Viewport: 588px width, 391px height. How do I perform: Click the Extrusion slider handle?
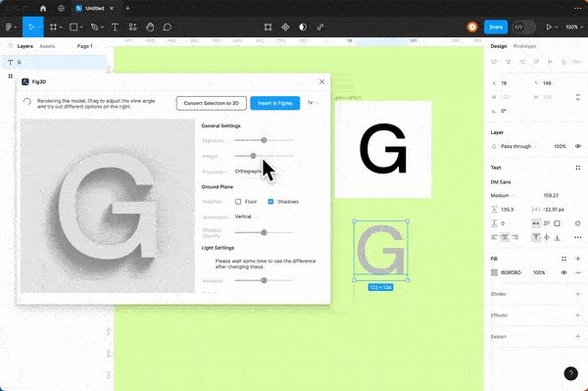click(264, 140)
